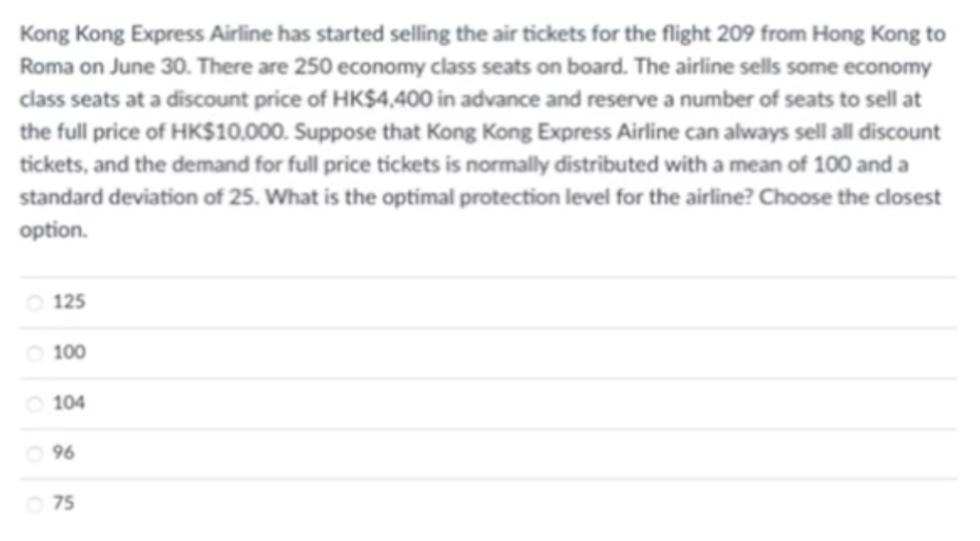Click the answer label text 75
980x541 pixels.
pyautogui.click(x=64, y=503)
